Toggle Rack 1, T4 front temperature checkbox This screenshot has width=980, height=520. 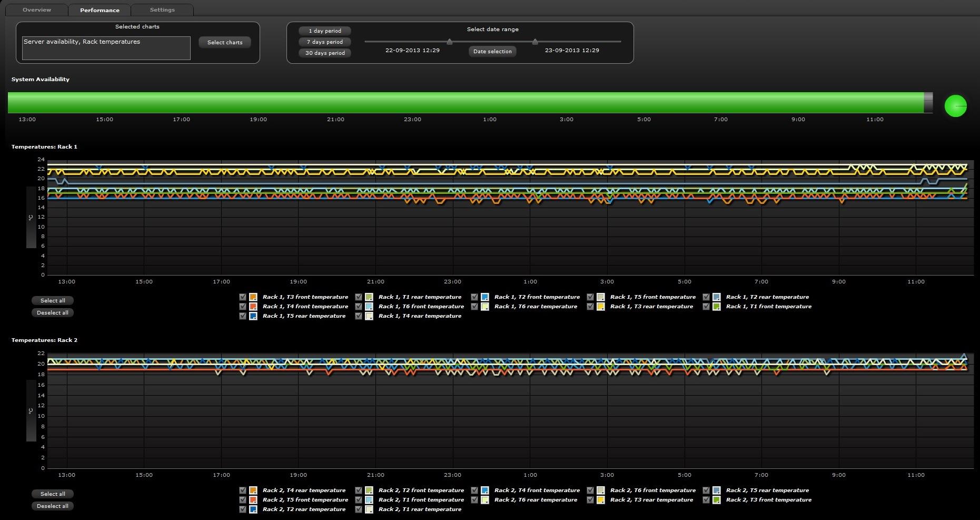click(243, 307)
